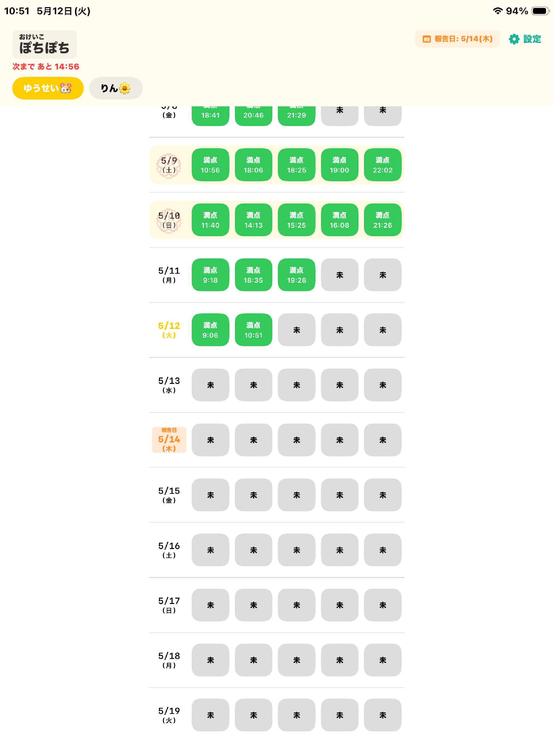Switch to the りん flower tab
The image size is (560, 747).
click(116, 88)
